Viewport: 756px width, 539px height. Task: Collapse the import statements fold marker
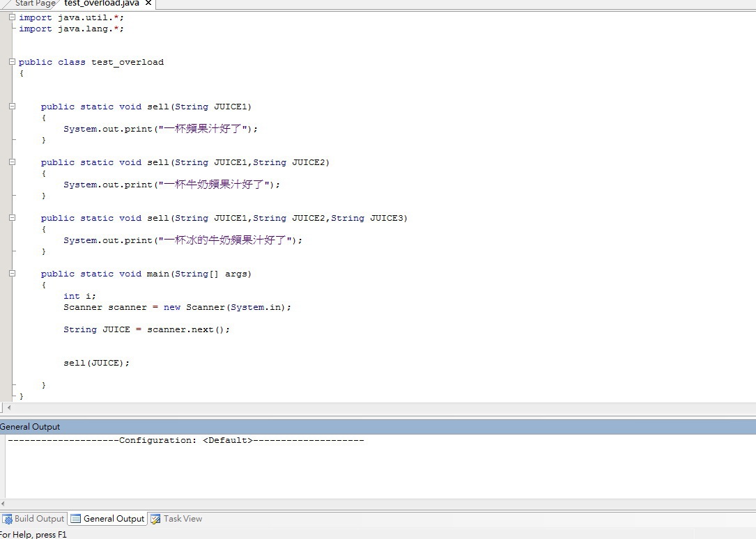click(12, 17)
